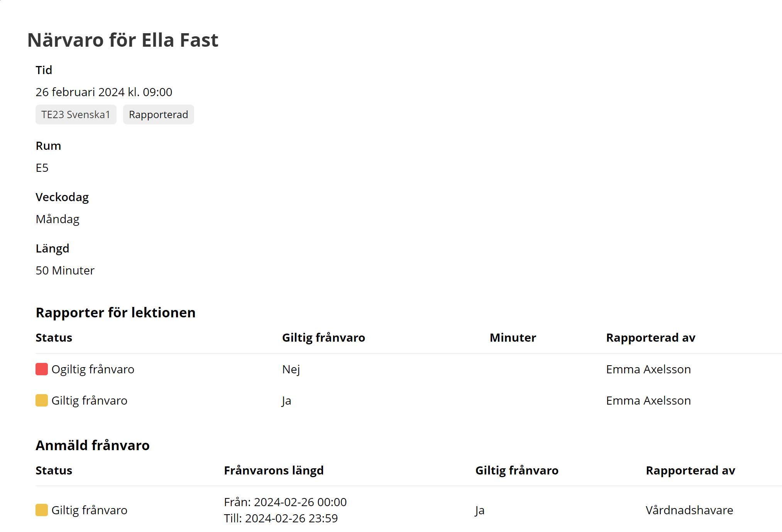Click the yellow Giltig frånvaro square in lesson reports
The width and height of the screenshot is (782, 532).
pos(42,400)
